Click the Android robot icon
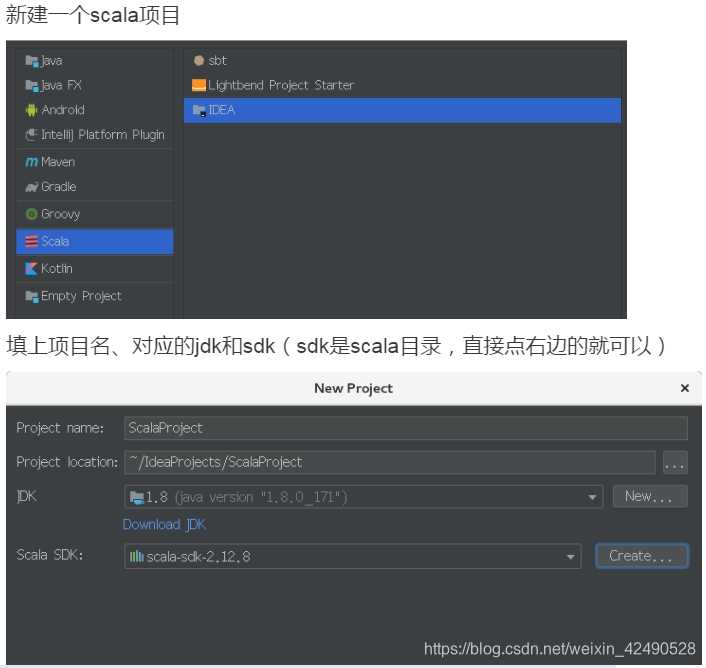 tap(32, 110)
